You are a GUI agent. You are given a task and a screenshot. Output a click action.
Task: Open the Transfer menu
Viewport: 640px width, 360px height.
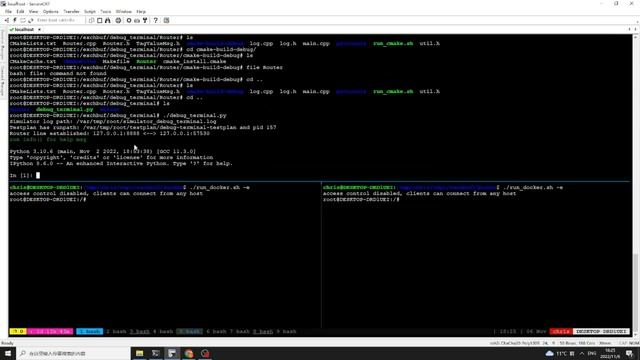coord(71,11)
